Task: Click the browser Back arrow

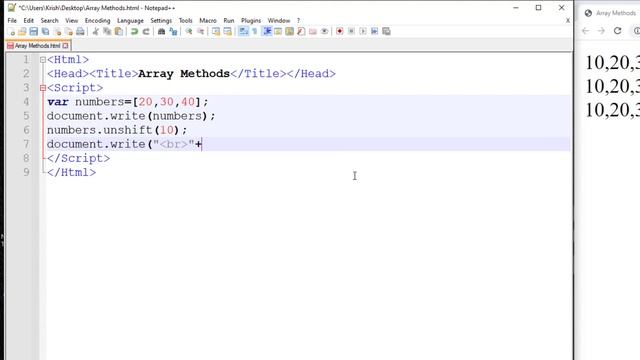Action: click(x=586, y=31)
